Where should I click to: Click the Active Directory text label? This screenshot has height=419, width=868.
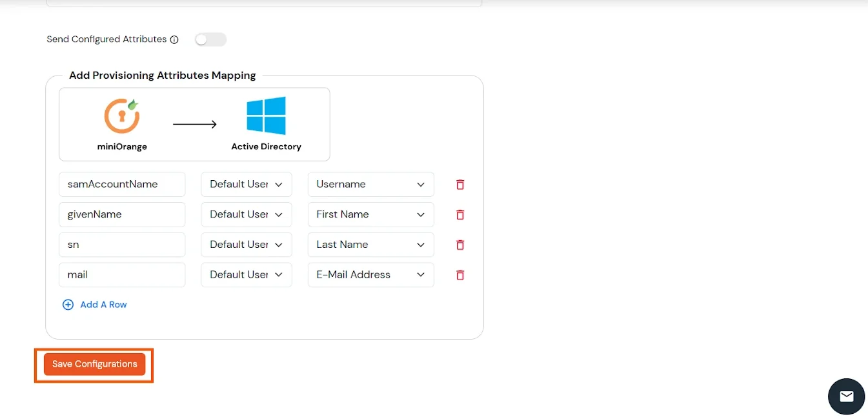[266, 147]
